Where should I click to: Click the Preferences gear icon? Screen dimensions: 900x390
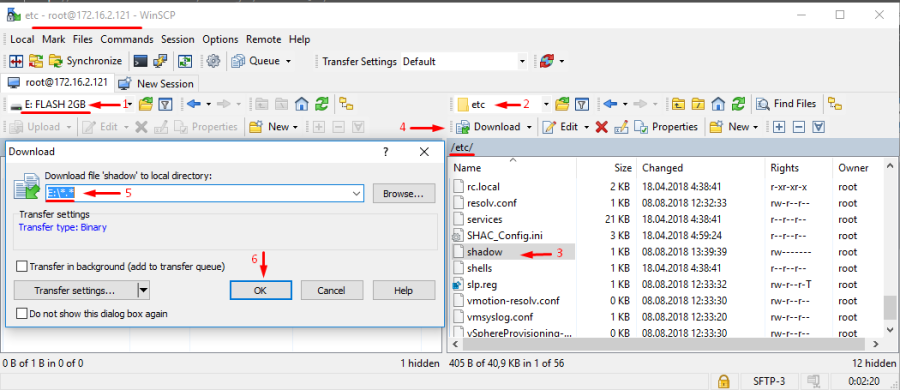point(214,61)
